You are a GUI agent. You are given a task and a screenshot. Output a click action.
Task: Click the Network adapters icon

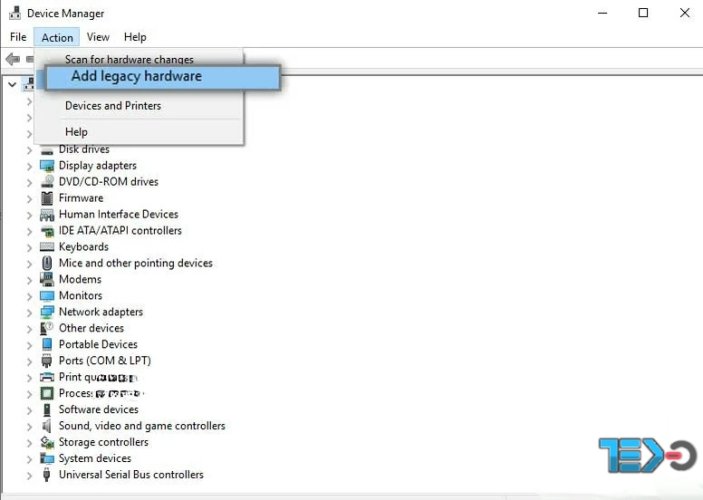coord(47,312)
